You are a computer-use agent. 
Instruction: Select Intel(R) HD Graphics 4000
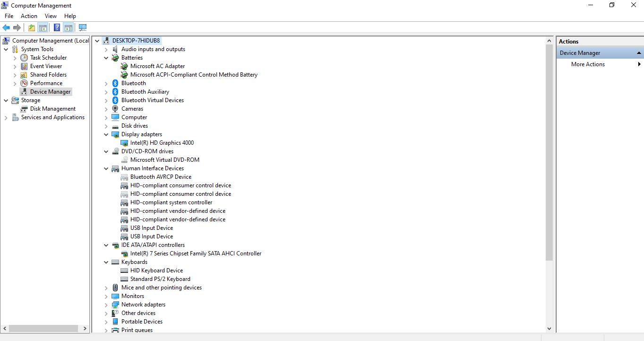pyautogui.click(x=162, y=143)
